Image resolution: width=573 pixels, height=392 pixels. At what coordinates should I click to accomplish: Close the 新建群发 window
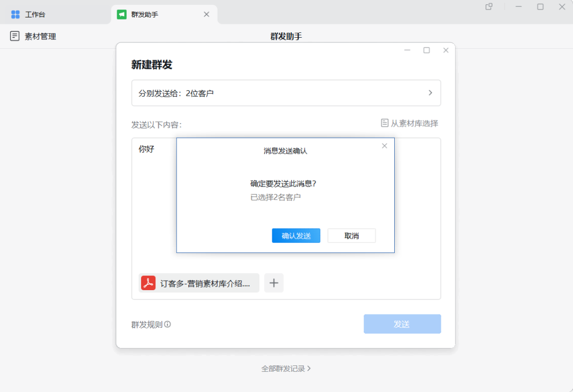[x=446, y=50]
